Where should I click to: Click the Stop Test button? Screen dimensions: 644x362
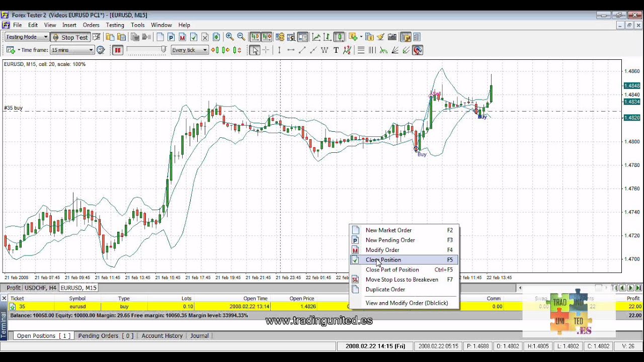point(70,37)
